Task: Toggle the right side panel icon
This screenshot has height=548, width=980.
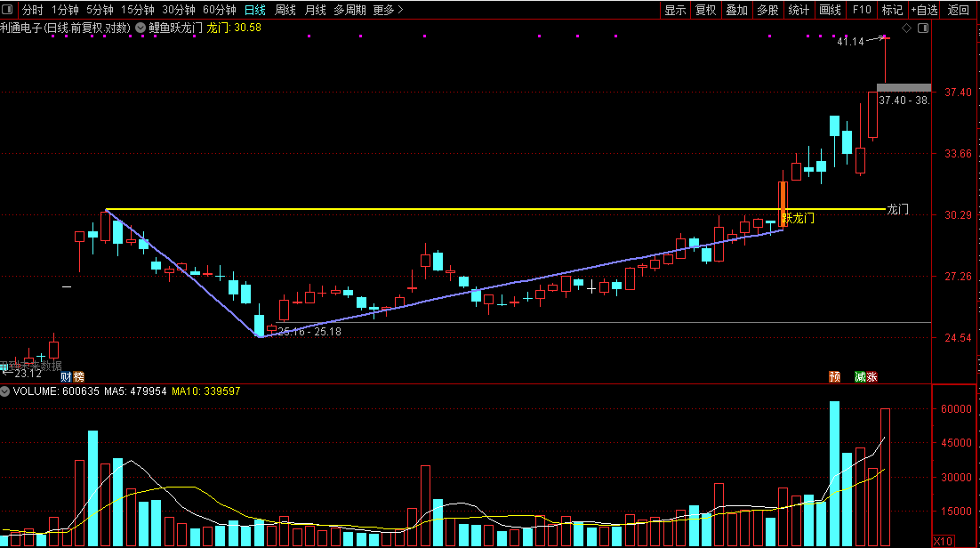Action: click(923, 28)
